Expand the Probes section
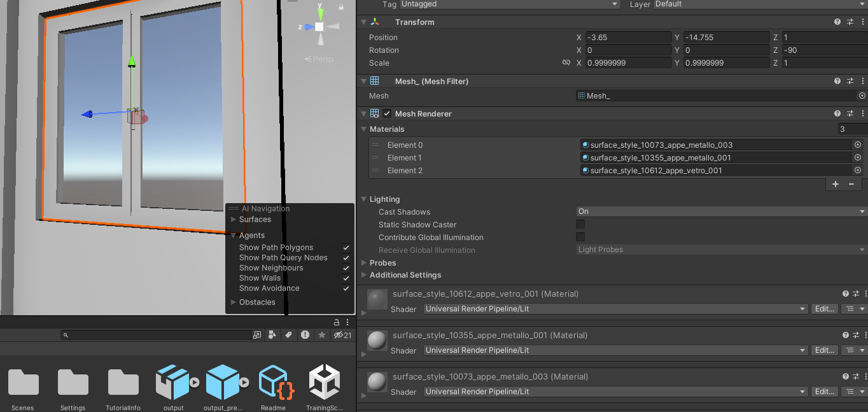Image resolution: width=868 pixels, height=412 pixels. pyautogui.click(x=363, y=262)
